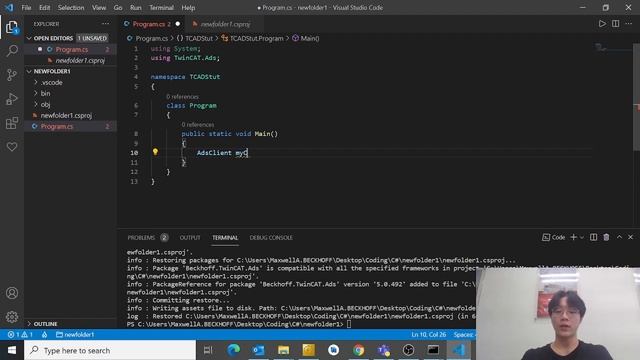The width and height of the screenshot is (640, 360).
Task: Switch to the newfolder1.csproj editor tab
Action: pyautogui.click(x=224, y=24)
